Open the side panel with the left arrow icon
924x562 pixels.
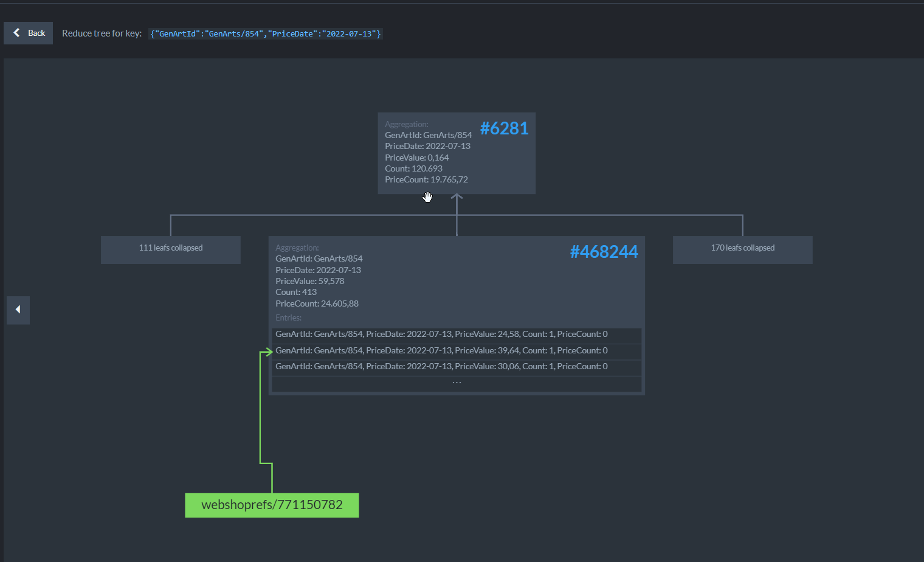click(x=18, y=310)
